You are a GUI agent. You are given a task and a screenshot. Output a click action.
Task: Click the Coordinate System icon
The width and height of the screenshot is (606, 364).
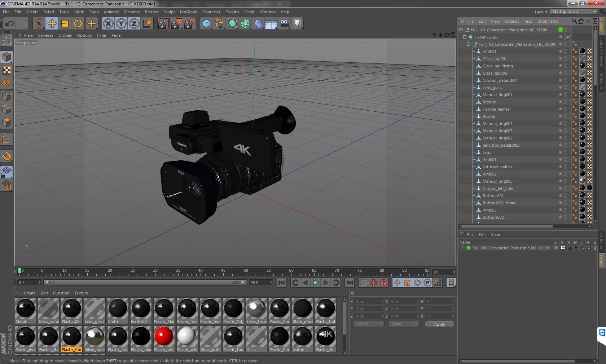point(147,24)
